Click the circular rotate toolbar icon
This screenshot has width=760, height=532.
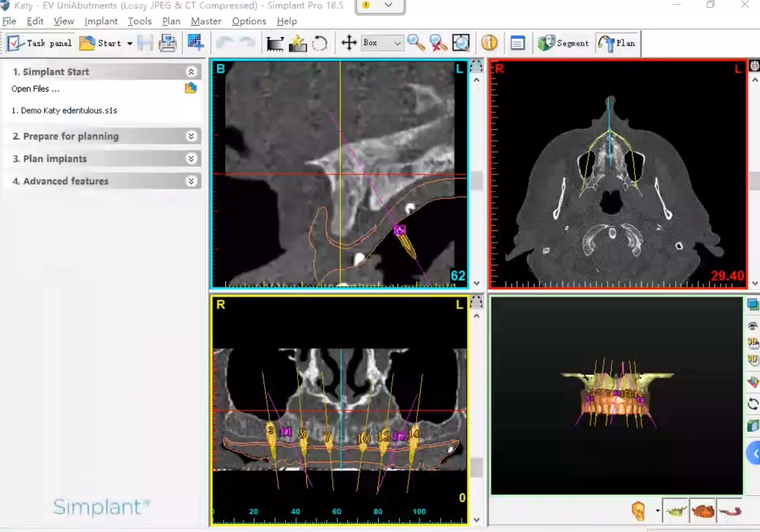(x=320, y=43)
